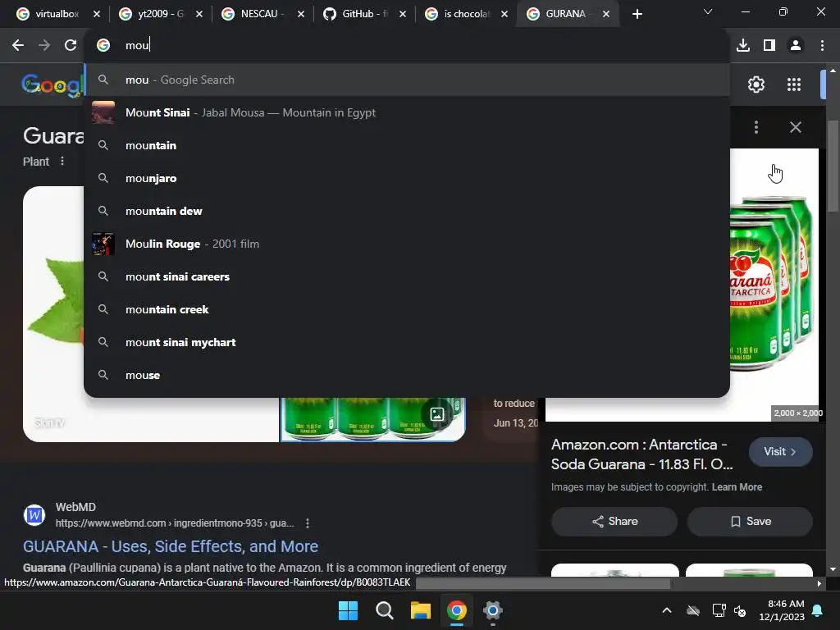
Task: Switch to virtualbox tab
Action: (x=57, y=14)
